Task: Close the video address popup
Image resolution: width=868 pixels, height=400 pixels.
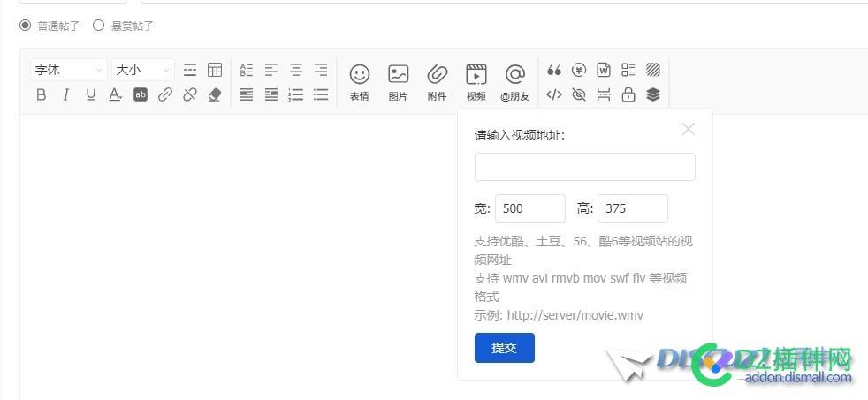Action: [x=689, y=129]
